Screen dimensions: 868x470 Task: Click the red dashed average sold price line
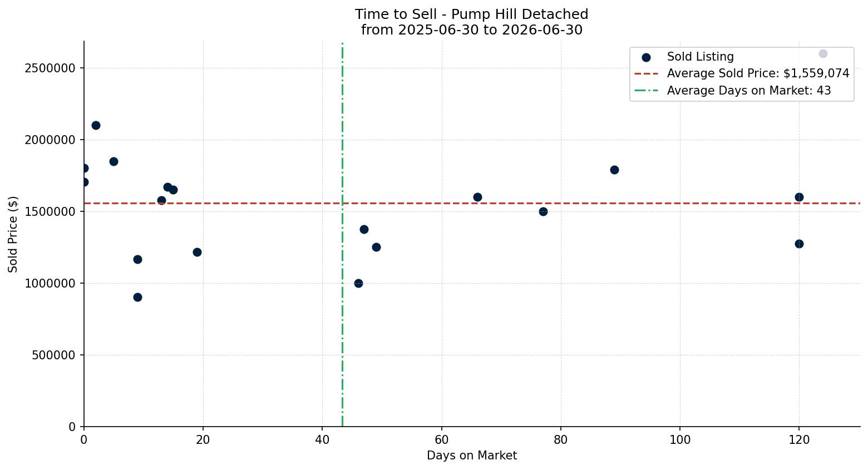click(472, 203)
